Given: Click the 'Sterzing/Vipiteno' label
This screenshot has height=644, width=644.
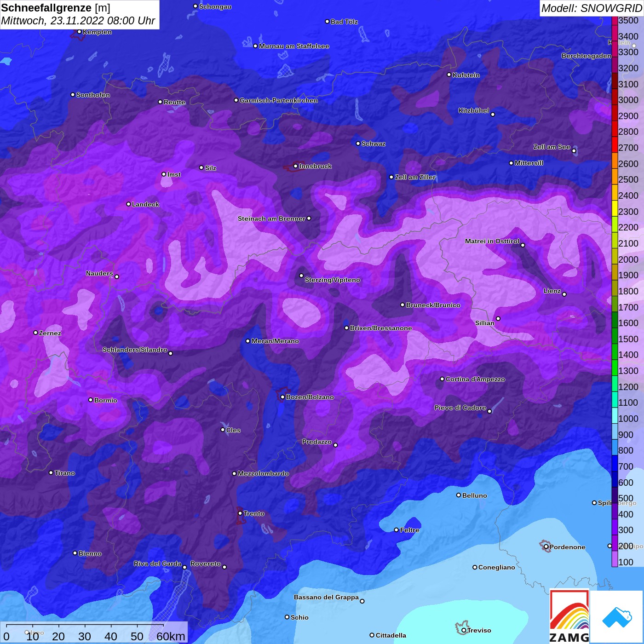Looking at the screenshot, I should (x=333, y=280).
